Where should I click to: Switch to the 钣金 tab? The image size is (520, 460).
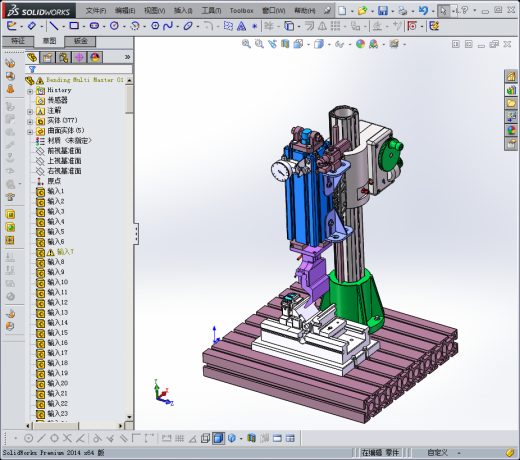coord(80,41)
